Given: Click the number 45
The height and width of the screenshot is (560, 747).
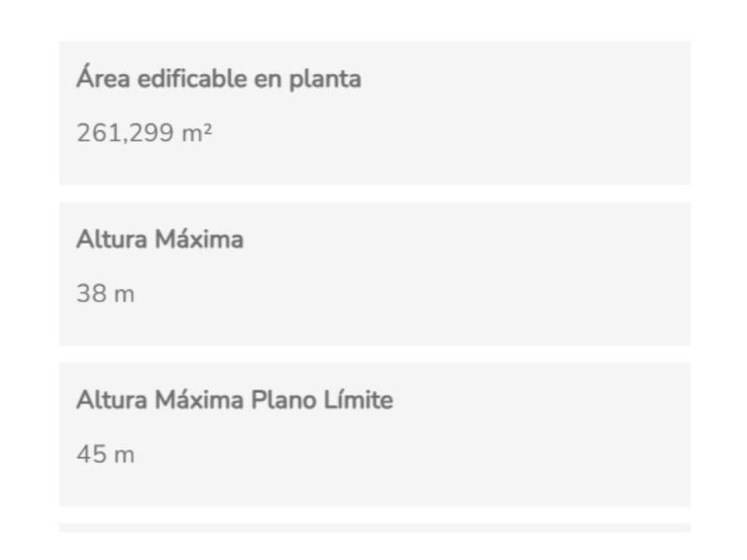Looking at the screenshot, I should pos(88,455).
